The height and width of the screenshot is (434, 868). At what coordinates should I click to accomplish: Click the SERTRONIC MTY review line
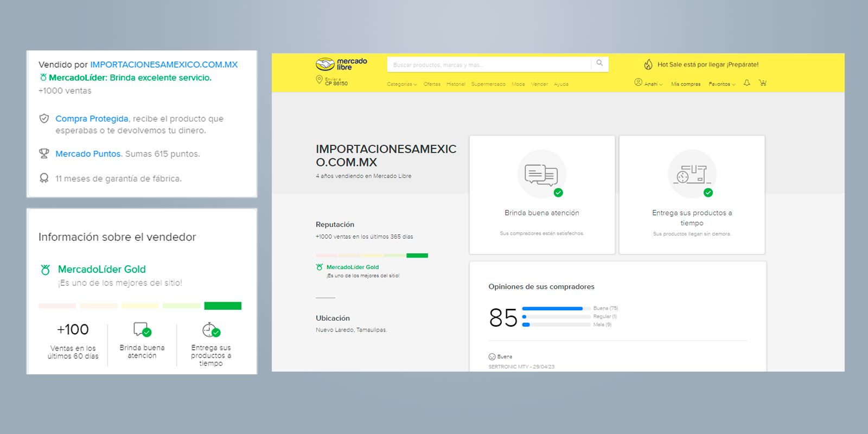click(x=521, y=367)
